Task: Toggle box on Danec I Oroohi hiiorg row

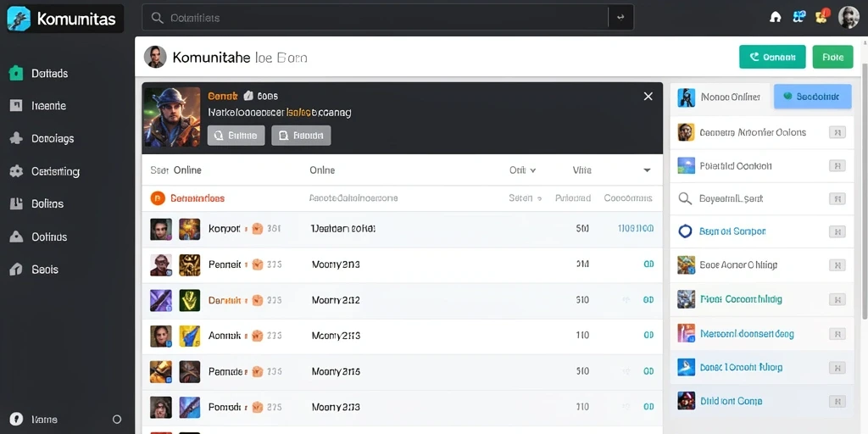Action: tap(837, 368)
